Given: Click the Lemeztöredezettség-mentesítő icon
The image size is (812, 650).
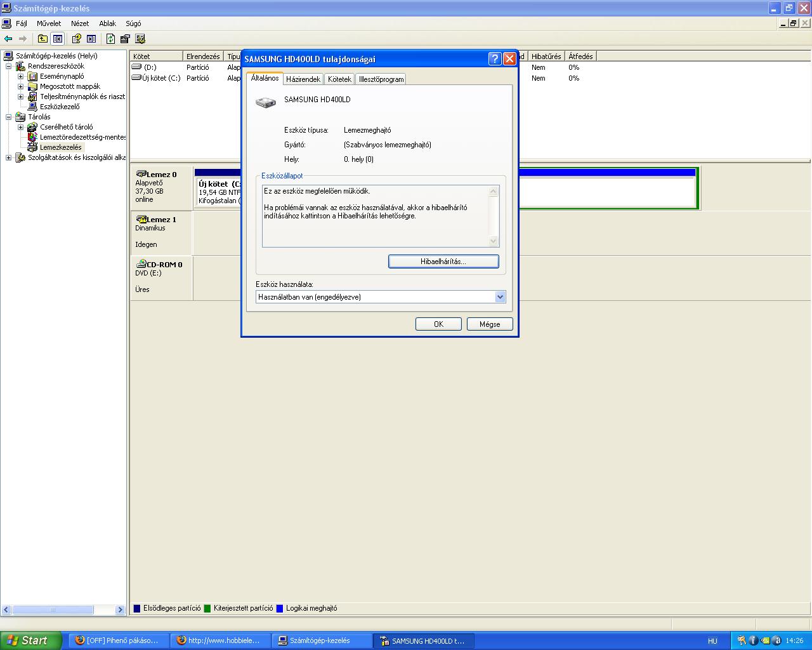Looking at the screenshot, I should coord(32,137).
